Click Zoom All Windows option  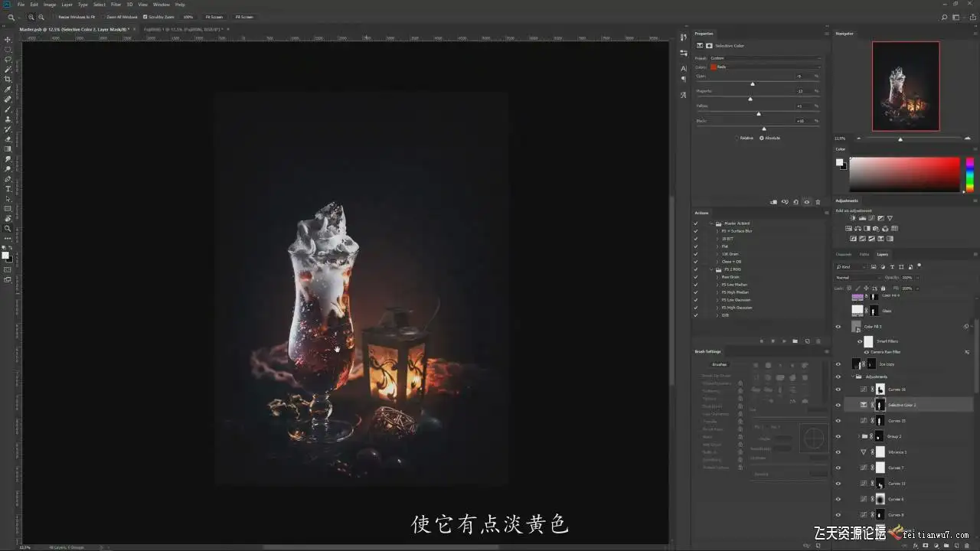(119, 17)
